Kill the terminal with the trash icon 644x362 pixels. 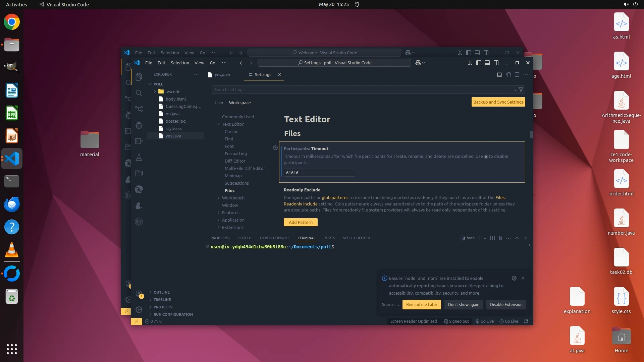click(x=500, y=238)
